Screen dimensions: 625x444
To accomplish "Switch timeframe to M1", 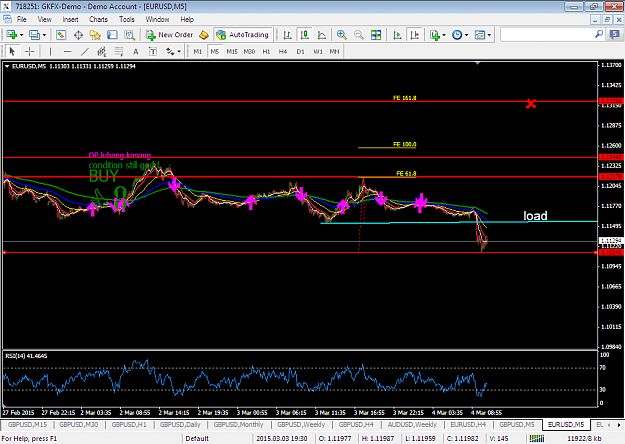I will tap(197, 51).
